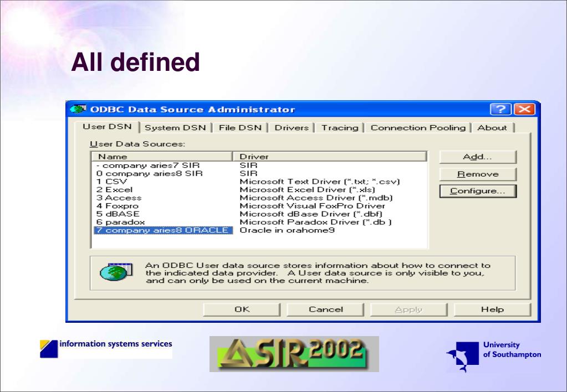
Task: Click the data source globe icon in info box
Action: coord(116,272)
